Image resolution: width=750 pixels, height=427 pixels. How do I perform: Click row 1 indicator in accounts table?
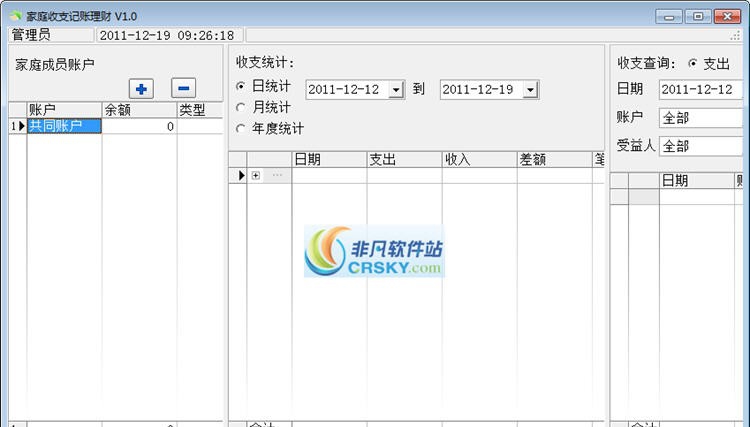point(18,126)
